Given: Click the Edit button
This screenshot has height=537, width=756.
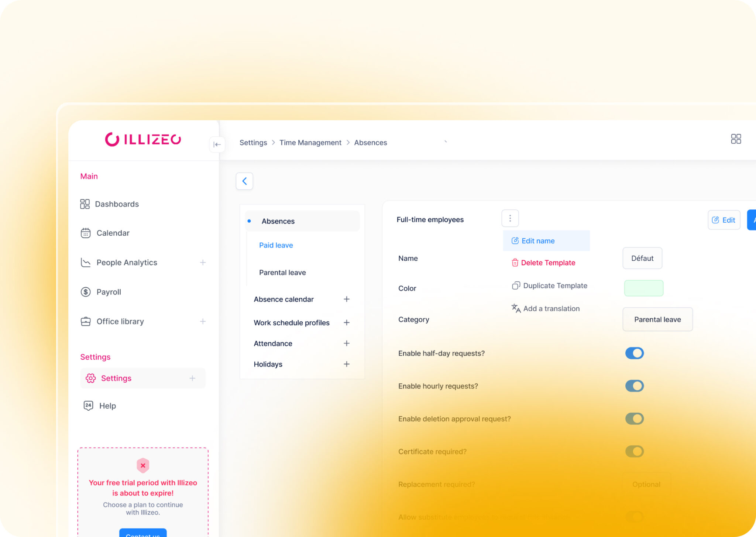Looking at the screenshot, I should 724,220.
